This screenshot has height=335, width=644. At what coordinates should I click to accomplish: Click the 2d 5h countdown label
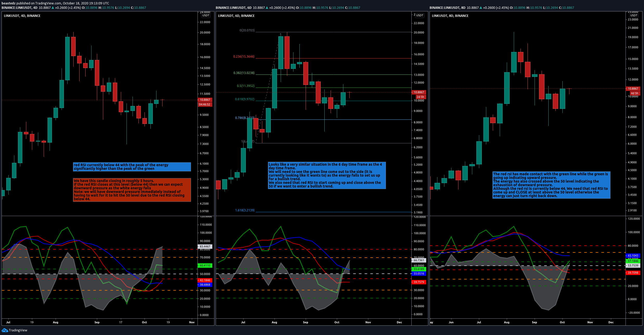[420, 97]
